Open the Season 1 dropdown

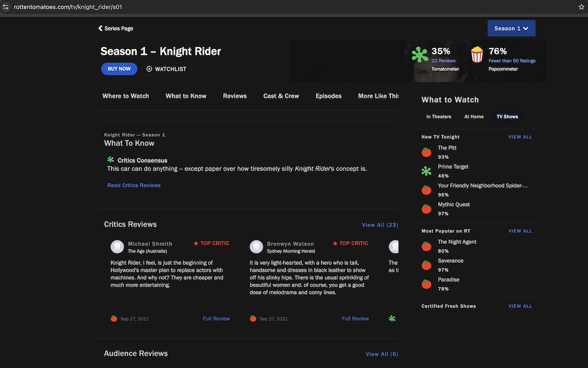[x=511, y=28]
